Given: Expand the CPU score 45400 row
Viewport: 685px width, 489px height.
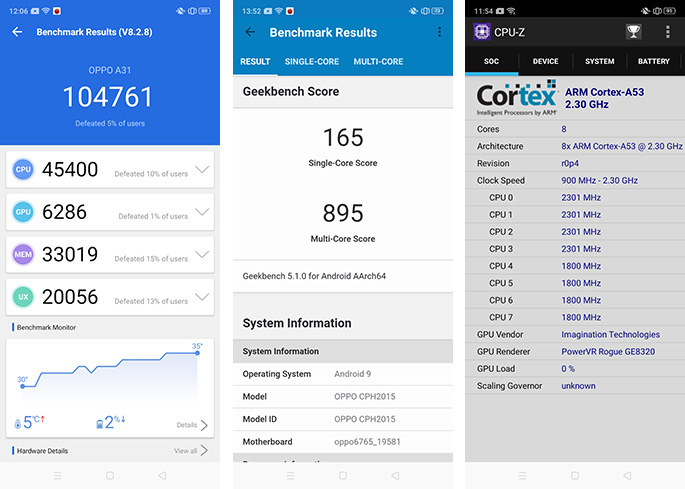Looking at the screenshot, I should [202, 170].
